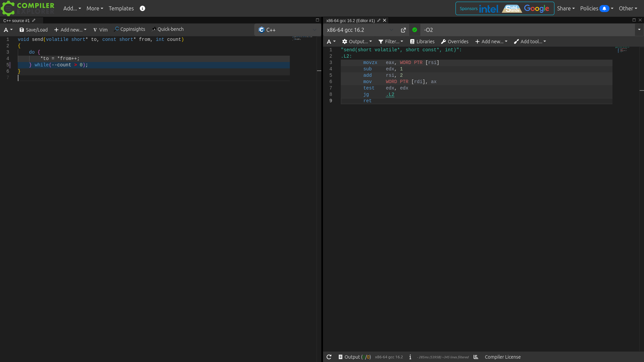Open the info circle icon in the top bar

[143, 8]
